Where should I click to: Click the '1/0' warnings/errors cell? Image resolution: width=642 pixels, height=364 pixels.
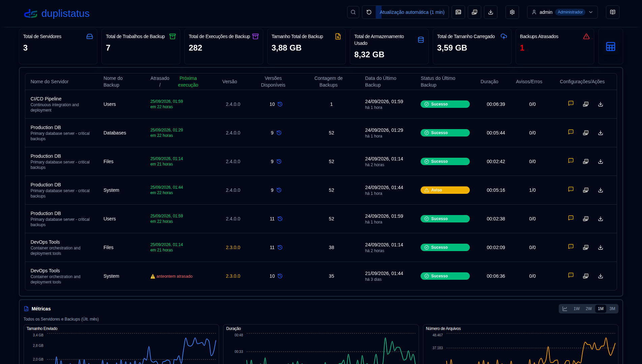coord(532,190)
